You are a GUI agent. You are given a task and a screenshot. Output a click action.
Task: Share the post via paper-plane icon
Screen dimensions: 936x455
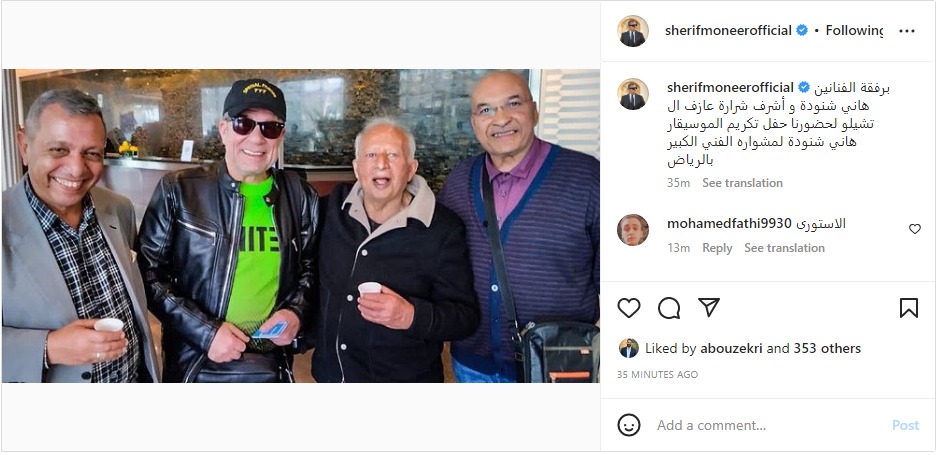(709, 308)
